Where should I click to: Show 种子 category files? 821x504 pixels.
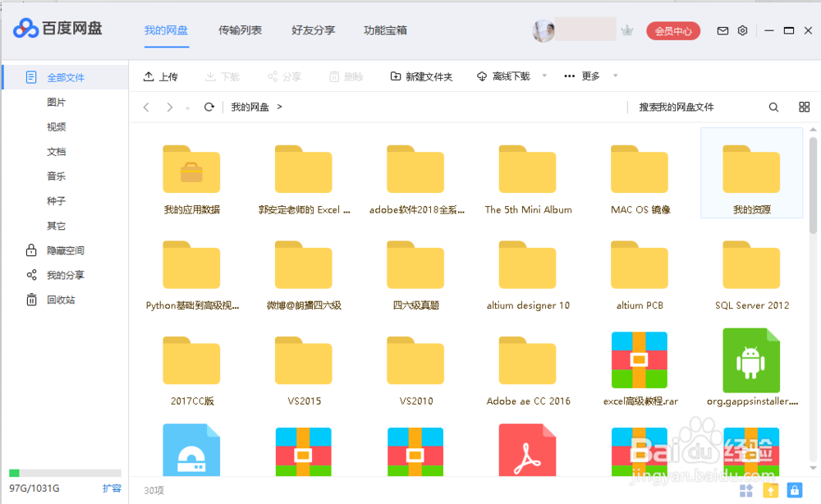pos(56,201)
